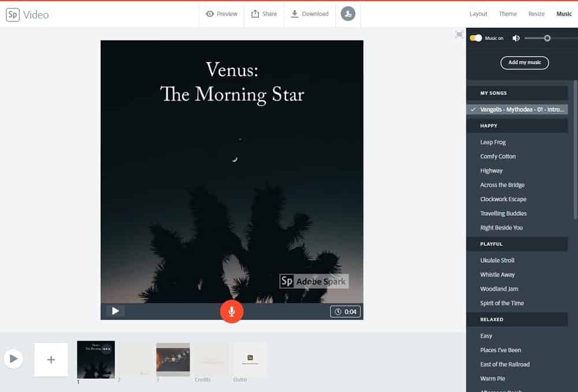Click the Share icon in the top toolbar
The height and width of the screenshot is (392, 578).
point(264,13)
